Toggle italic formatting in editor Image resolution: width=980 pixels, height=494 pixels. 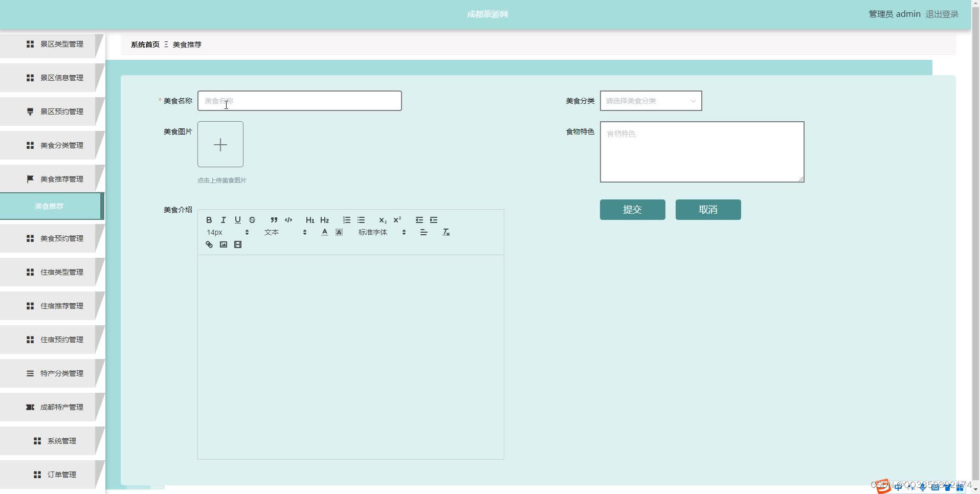point(223,220)
